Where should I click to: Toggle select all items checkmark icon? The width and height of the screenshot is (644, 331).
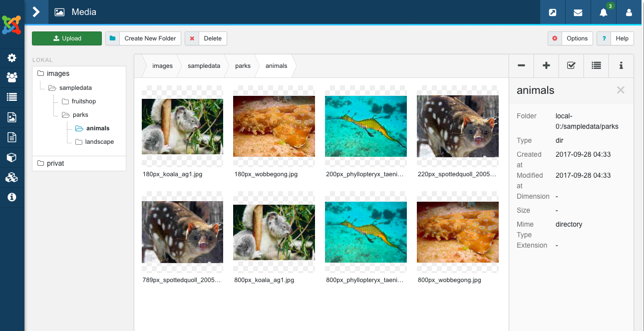[571, 65]
